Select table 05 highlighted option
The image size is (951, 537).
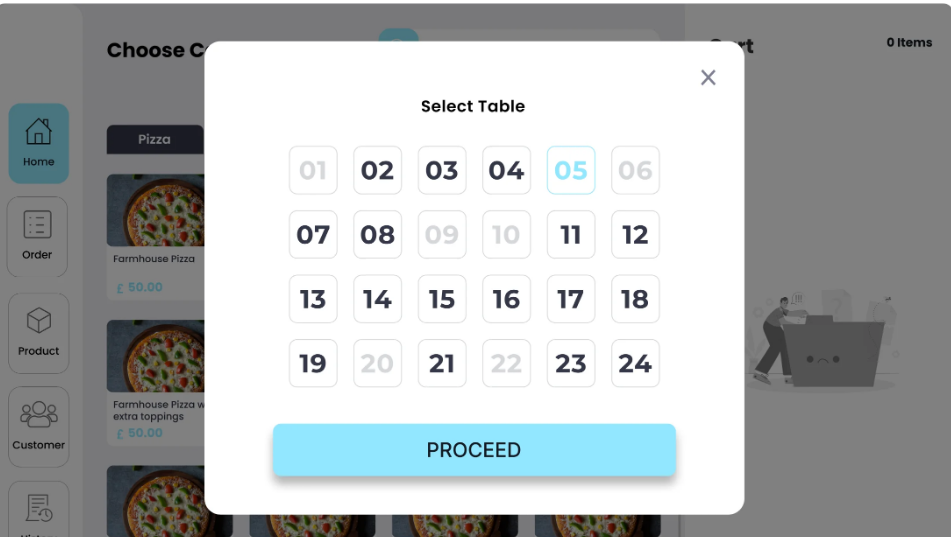point(570,170)
